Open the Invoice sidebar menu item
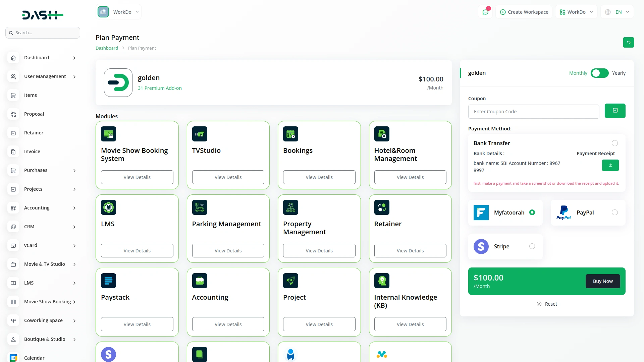 pyautogui.click(x=32, y=152)
